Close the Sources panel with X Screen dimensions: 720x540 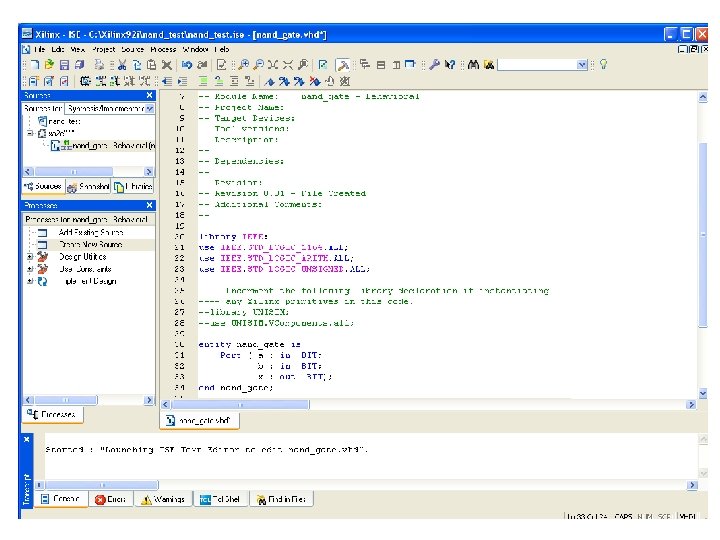click(149, 95)
